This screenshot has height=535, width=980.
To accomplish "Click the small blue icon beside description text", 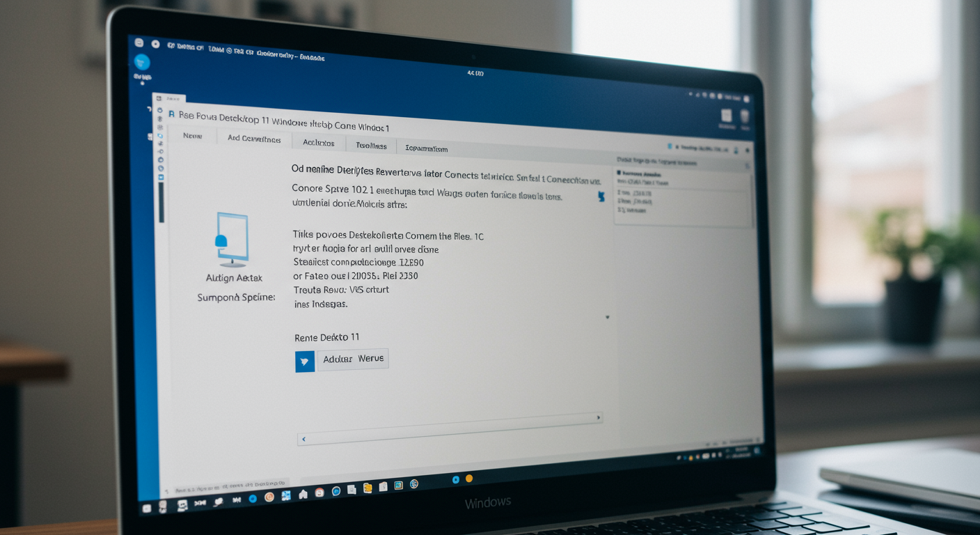I will (601, 197).
